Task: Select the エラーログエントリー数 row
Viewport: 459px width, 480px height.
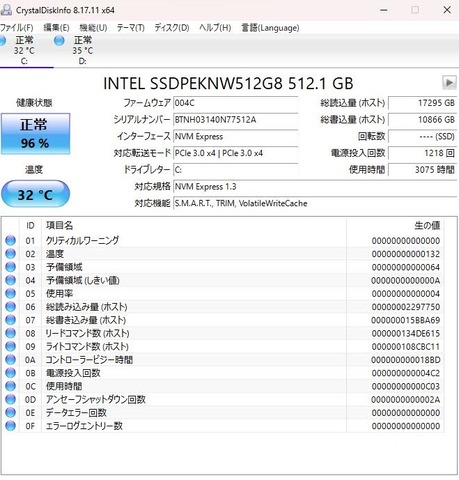Action: (223, 426)
